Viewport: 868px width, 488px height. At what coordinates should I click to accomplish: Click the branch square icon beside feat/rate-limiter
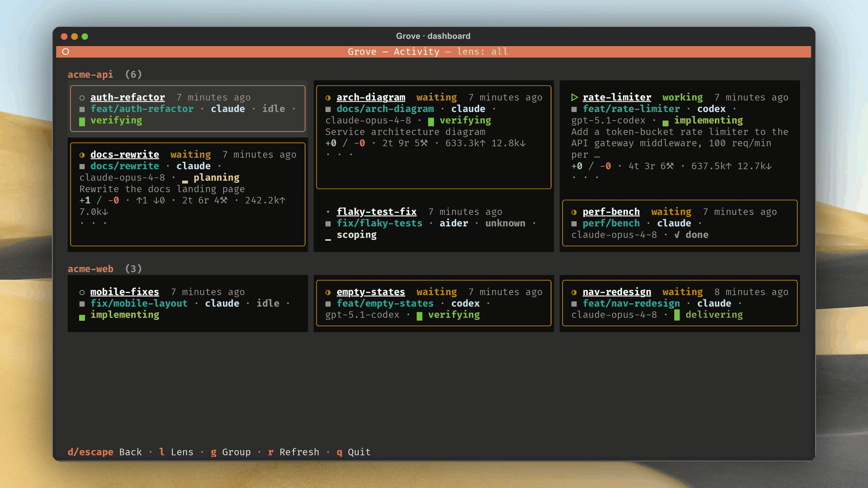(x=574, y=109)
